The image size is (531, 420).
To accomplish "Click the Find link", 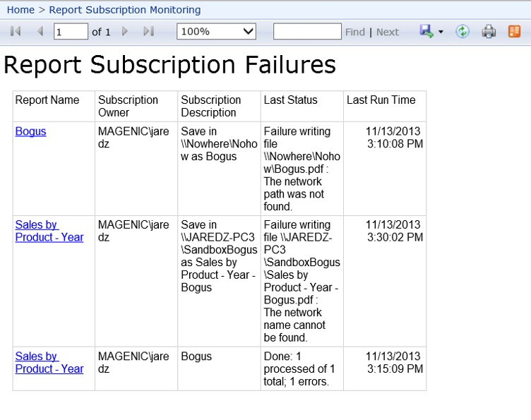I will (x=355, y=32).
